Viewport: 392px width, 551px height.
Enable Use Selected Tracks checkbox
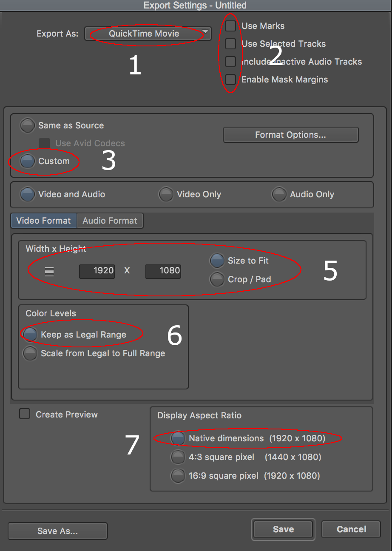coord(230,44)
